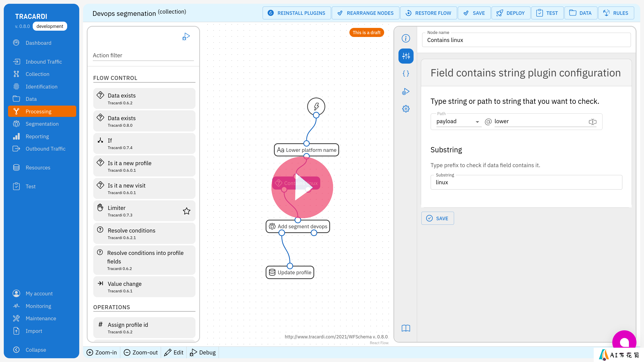Switch to Edit mode

(174, 352)
